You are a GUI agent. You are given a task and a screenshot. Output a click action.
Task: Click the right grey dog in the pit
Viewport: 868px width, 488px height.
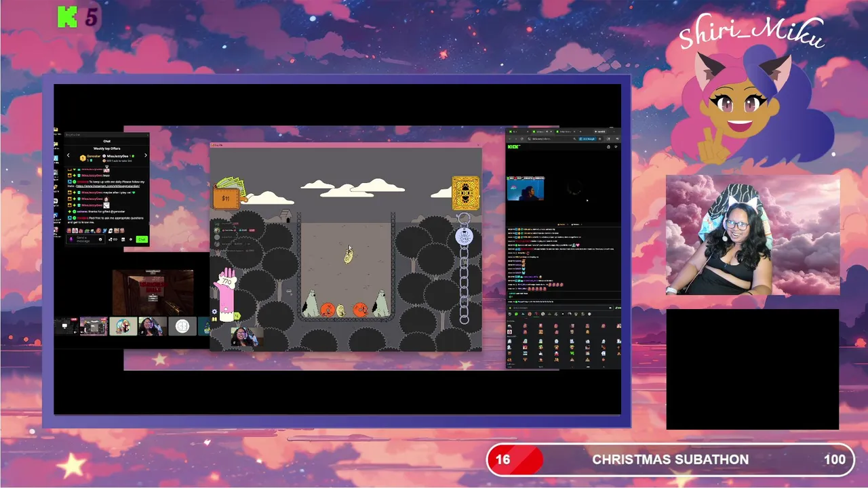tap(380, 304)
